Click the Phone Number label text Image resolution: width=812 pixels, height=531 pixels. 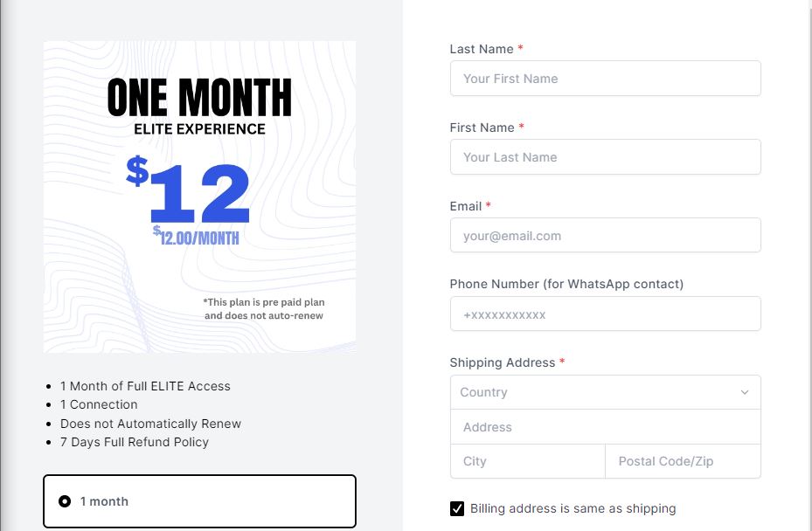pos(566,284)
